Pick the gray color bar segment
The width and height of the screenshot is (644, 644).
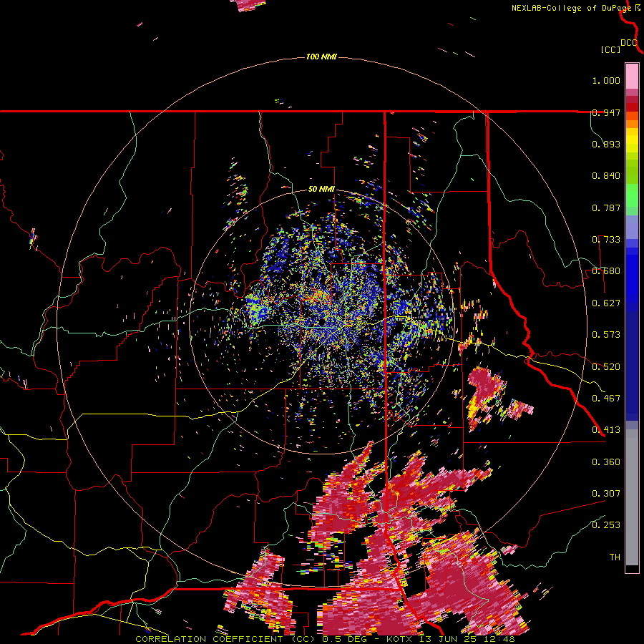[x=632, y=497]
